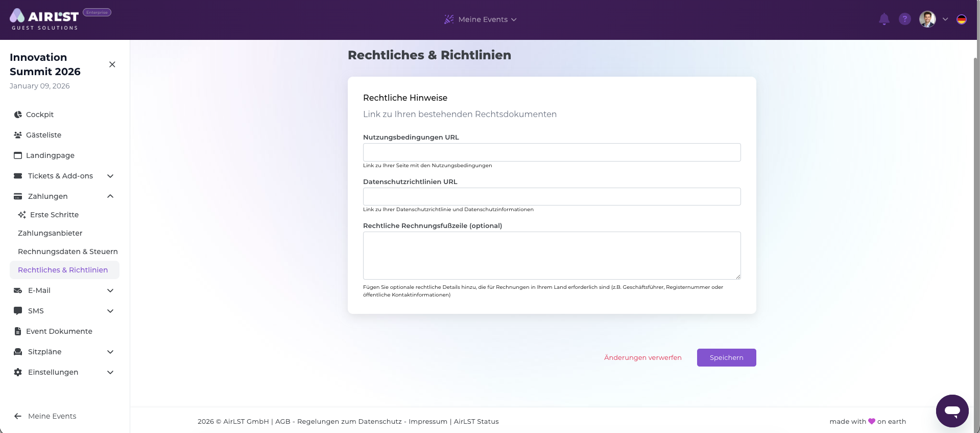Open the Impressum footer link

428,421
